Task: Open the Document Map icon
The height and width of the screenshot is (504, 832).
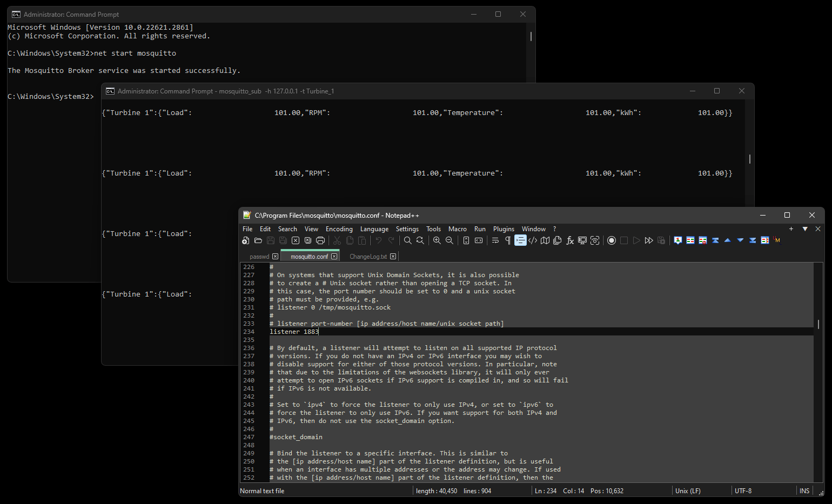Action: [x=545, y=240]
